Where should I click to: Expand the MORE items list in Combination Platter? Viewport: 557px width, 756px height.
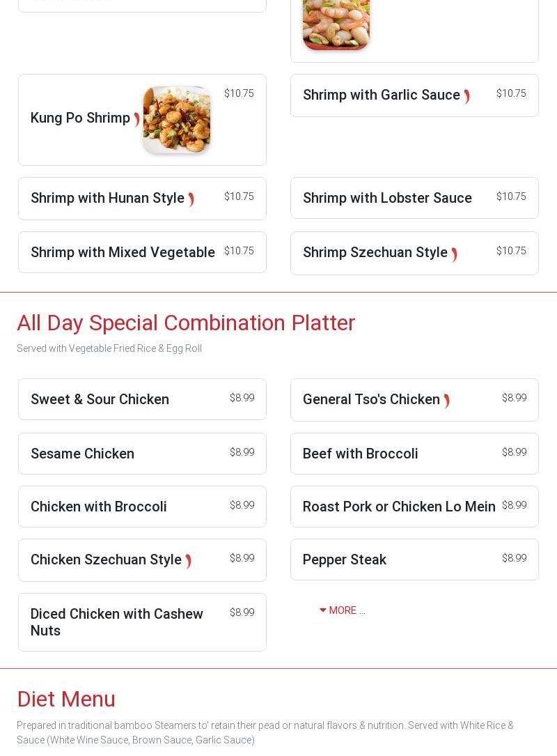[343, 610]
